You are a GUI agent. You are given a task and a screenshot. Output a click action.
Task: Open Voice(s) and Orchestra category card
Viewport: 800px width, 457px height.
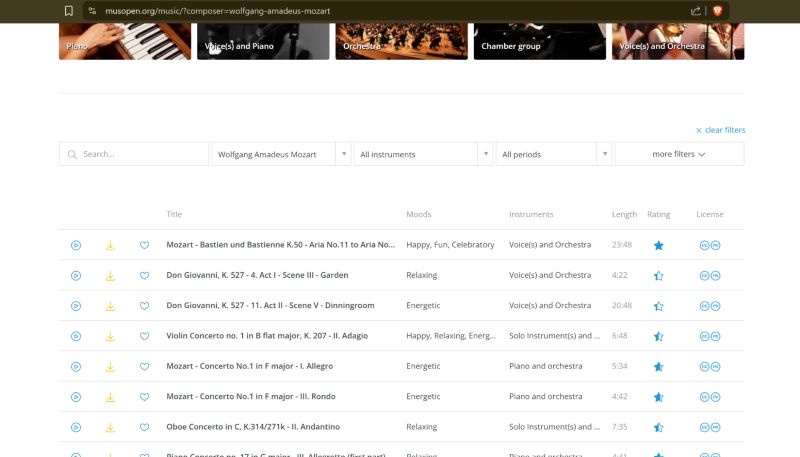(678, 41)
